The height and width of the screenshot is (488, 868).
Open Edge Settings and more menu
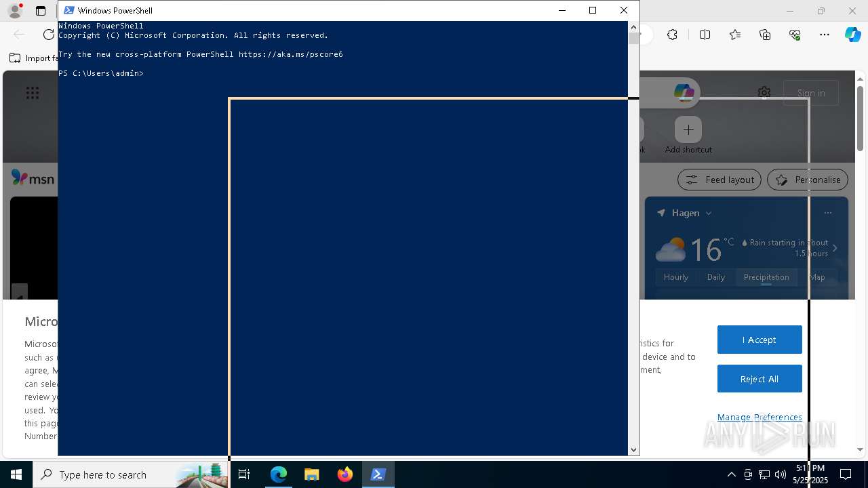click(x=825, y=35)
